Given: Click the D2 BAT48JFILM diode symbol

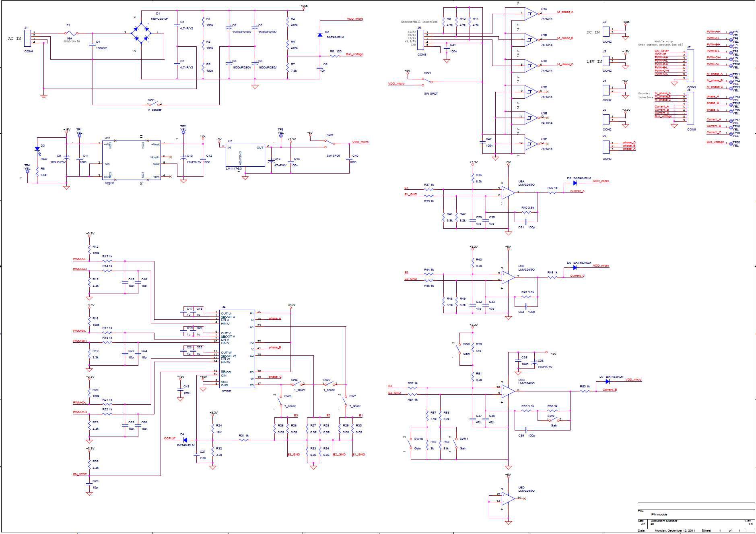Looking at the screenshot, I should 320,35.
